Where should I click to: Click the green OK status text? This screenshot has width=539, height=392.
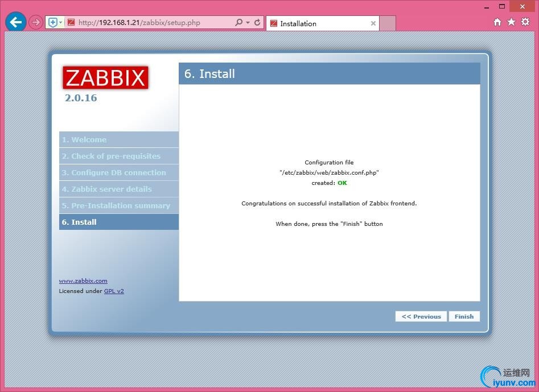tap(343, 183)
